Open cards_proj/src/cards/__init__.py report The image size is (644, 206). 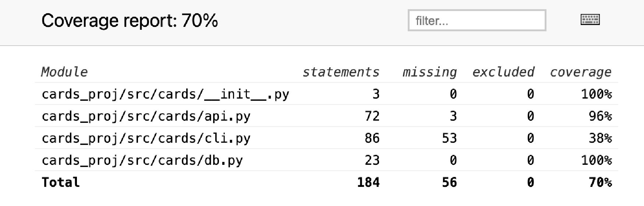coord(165,94)
